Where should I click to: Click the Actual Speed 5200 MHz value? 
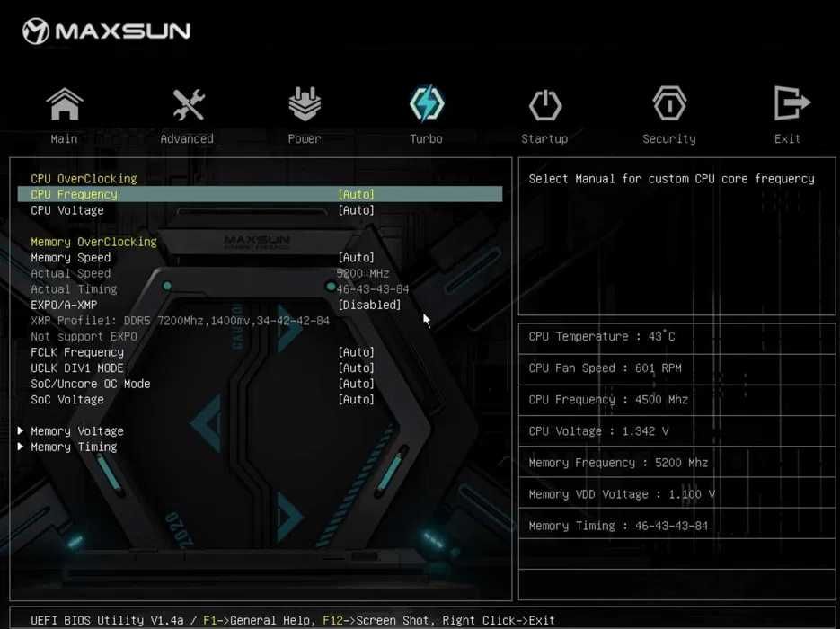click(363, 273)
